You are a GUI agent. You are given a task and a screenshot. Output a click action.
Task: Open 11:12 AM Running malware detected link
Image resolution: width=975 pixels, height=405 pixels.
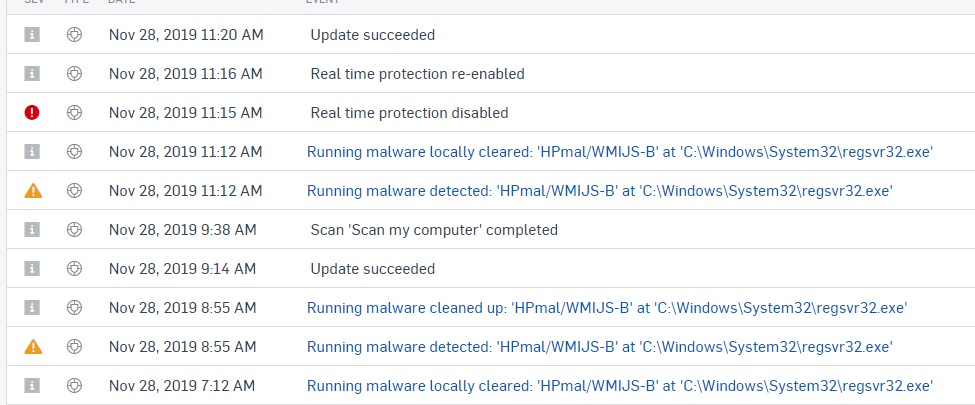[x=600, y=191]
